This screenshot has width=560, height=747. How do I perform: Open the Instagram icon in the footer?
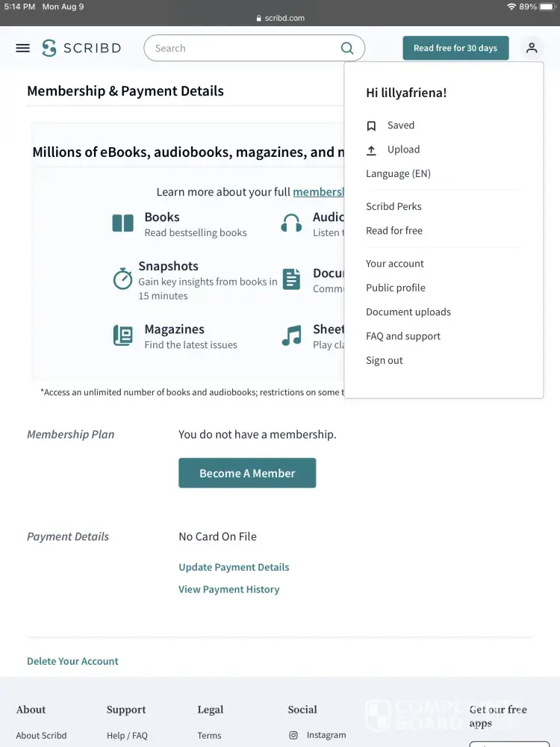tap(293, 735)
